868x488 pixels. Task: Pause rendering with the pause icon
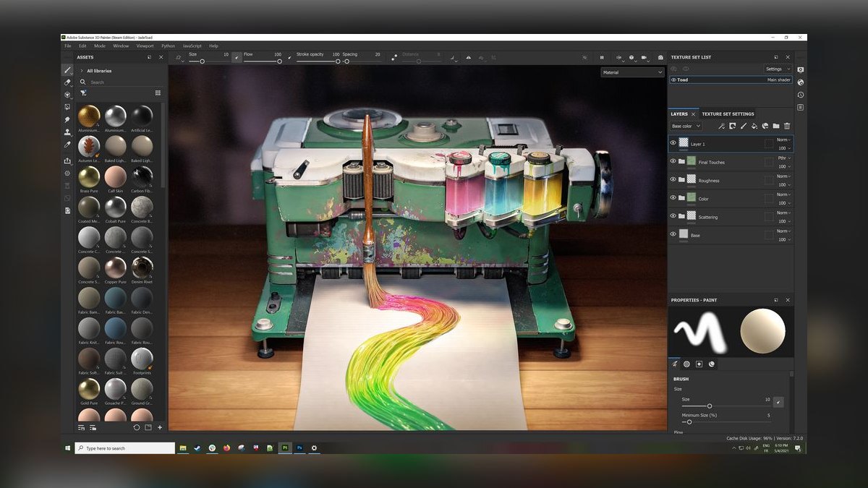[602, 57]
